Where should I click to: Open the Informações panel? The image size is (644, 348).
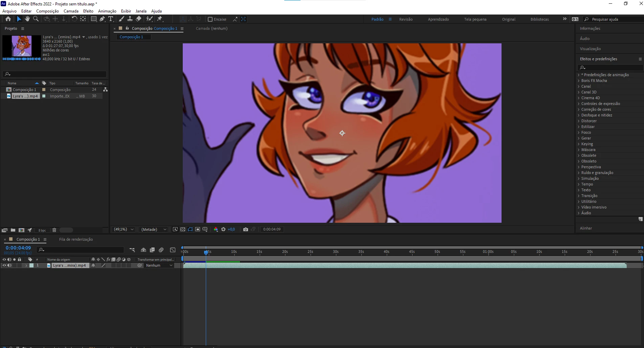pos(590,28)
